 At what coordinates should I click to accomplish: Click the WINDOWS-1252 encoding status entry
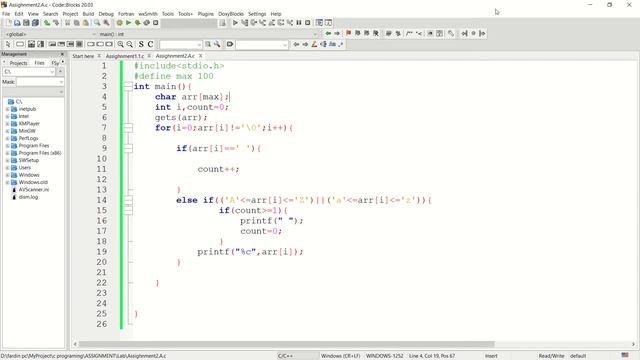[x=384, y=356]
